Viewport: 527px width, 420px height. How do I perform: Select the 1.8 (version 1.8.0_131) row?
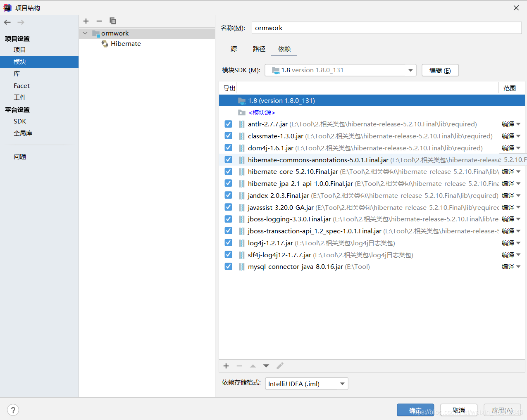click(372, 100)
